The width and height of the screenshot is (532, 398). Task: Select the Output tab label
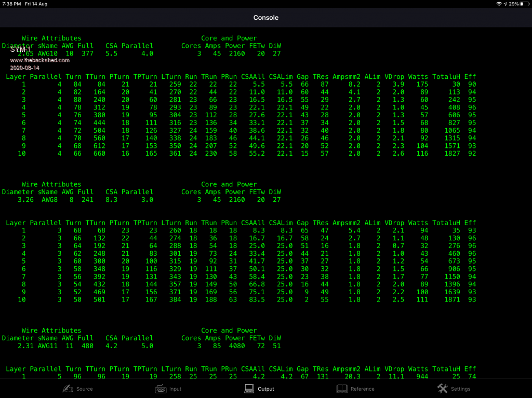(266, 389)
